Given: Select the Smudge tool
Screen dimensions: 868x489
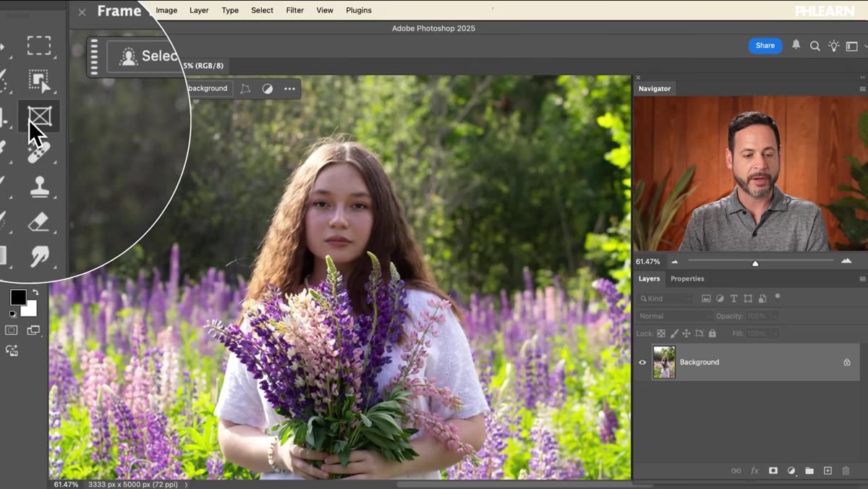Looking at the screenshot, I should 39,256.
